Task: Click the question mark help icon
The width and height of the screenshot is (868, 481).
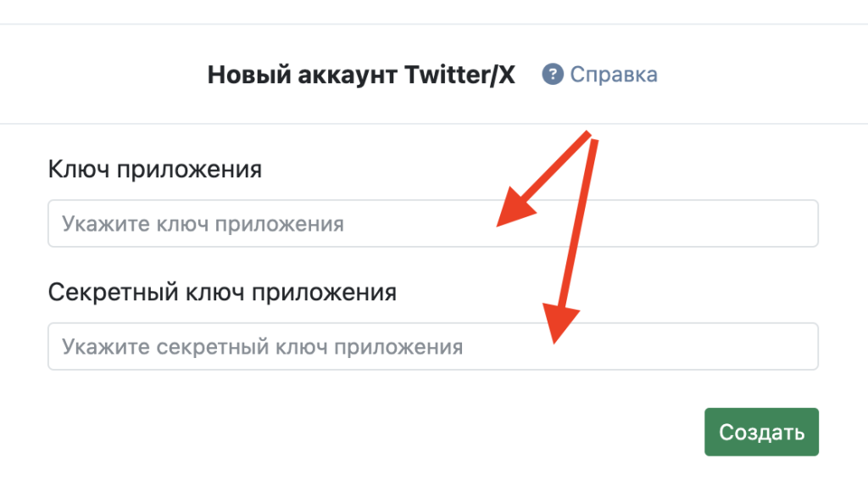Action: pos(554,74)
